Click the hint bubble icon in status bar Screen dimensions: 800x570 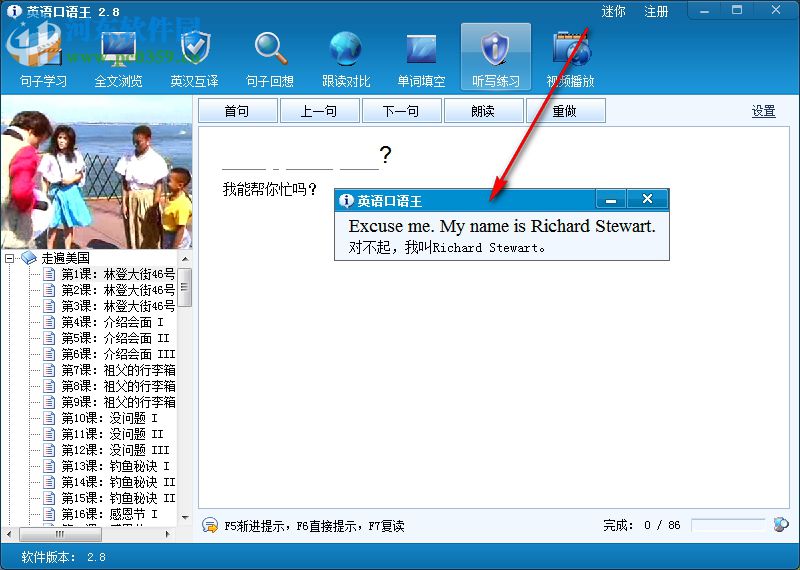point(210,525)
